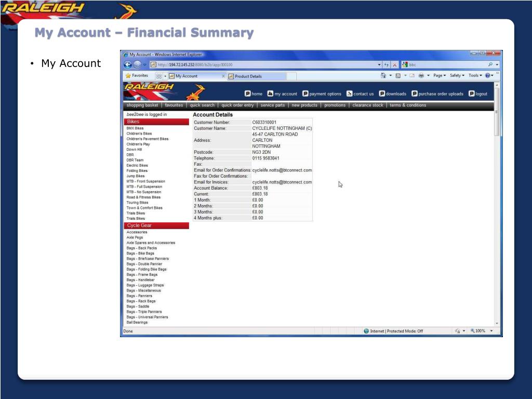This screenshot has width=532, height=399.
Task: Select MTB - Full Suspension category
Action: pos(144,187)
